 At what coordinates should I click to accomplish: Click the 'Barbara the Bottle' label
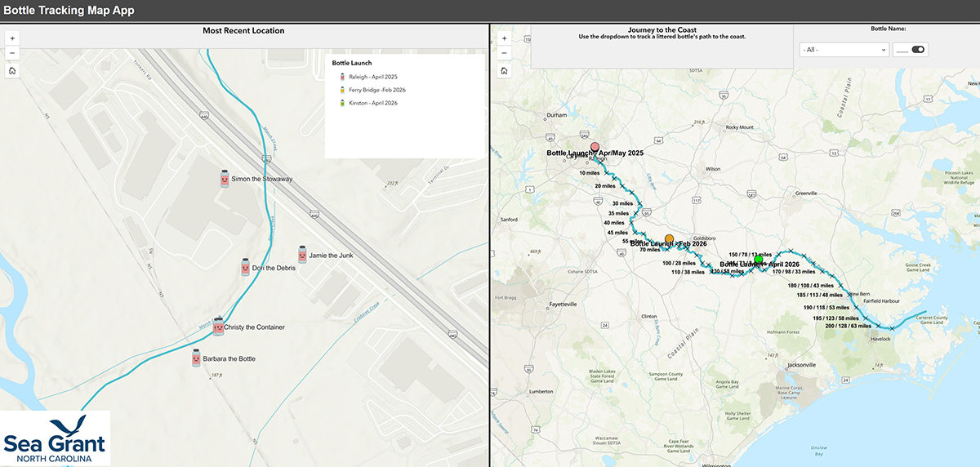[229, 358]
